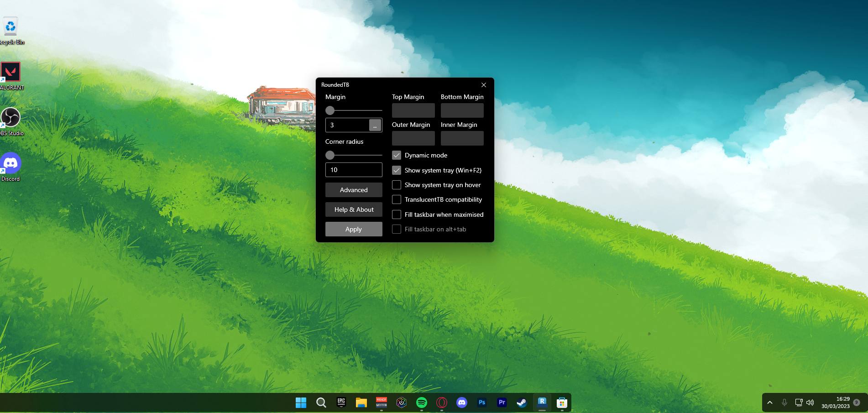Open Help & About
The width and height of the screenshot is (868, 413).
354,209
